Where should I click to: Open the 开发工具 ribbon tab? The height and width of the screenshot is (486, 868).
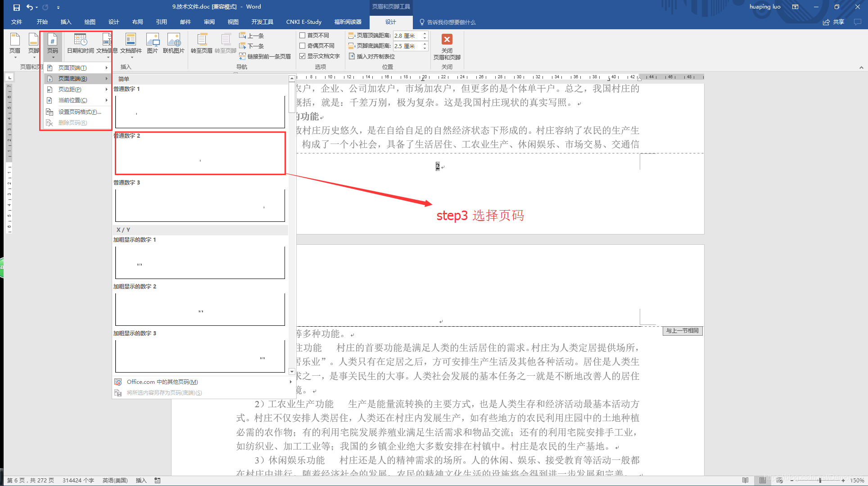pos(262,22)
